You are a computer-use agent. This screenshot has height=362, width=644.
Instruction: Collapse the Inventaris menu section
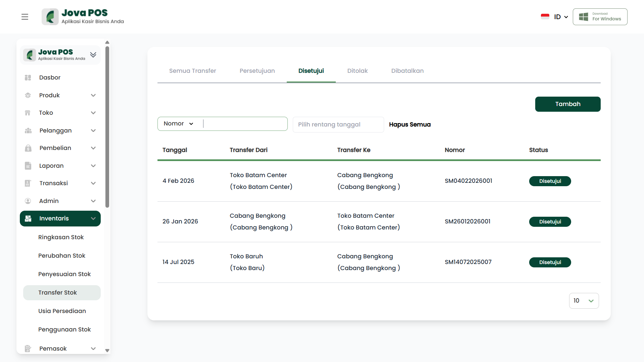click(93, 218)
